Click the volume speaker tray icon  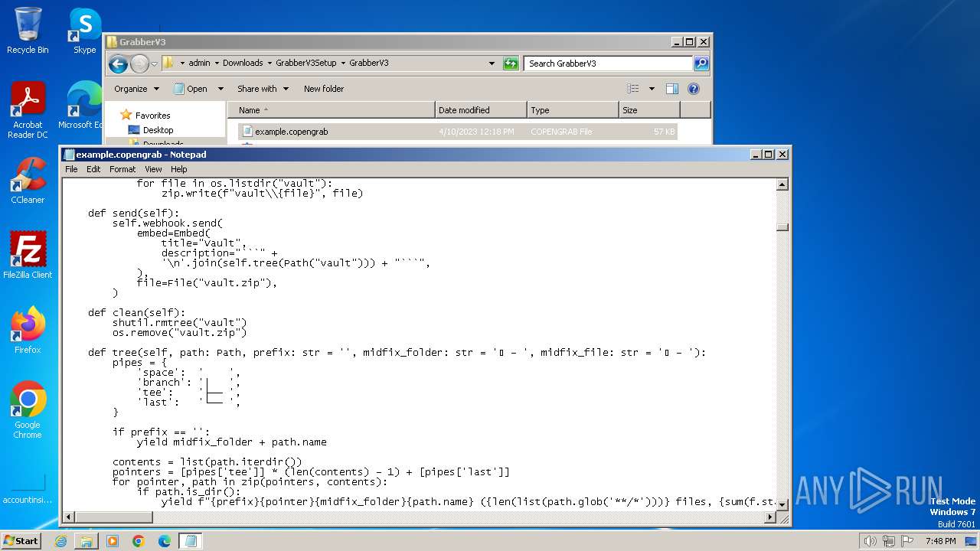tap(870, 541)
